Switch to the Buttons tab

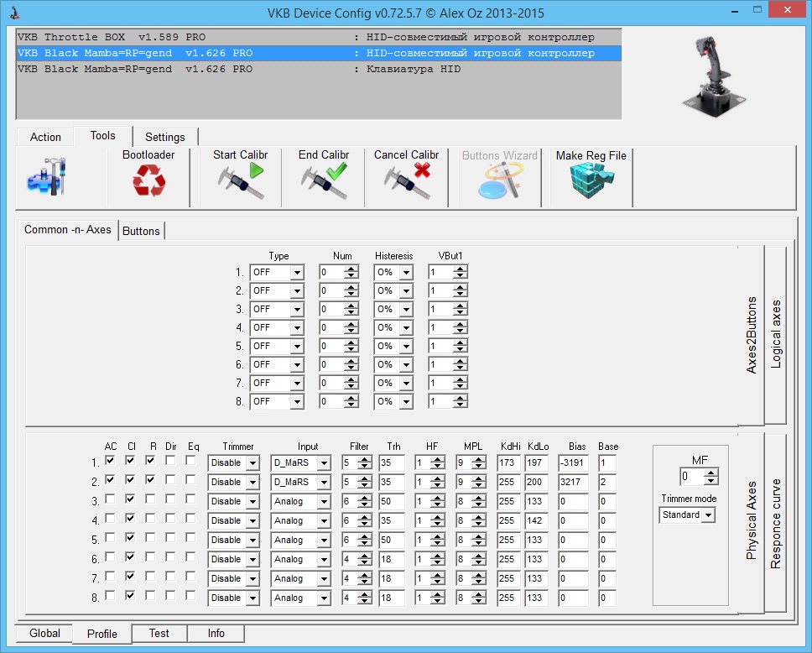click(x=141, y=231)
